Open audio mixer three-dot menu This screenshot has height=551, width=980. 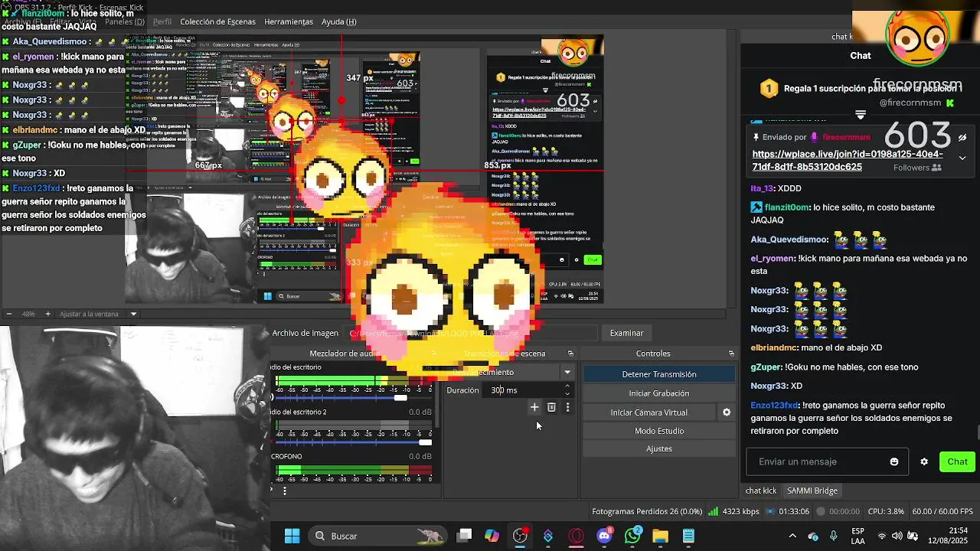[x=285, y=491]
